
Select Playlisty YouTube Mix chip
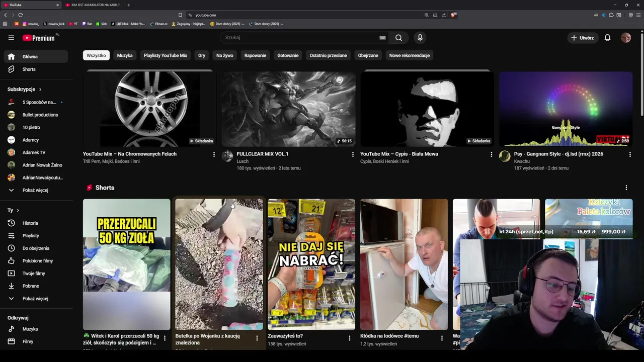(166, 56)
